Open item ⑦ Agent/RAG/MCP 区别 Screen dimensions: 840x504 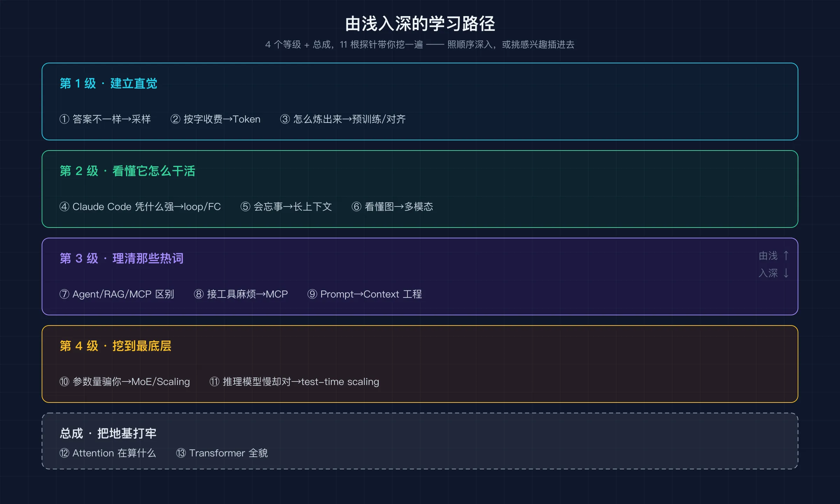117,294
